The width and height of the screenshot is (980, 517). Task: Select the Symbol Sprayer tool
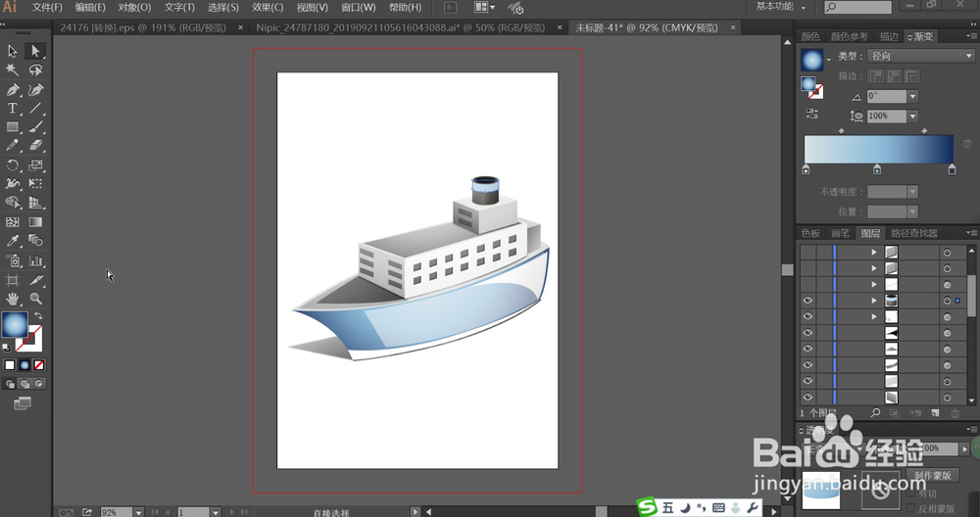(12, 260)
